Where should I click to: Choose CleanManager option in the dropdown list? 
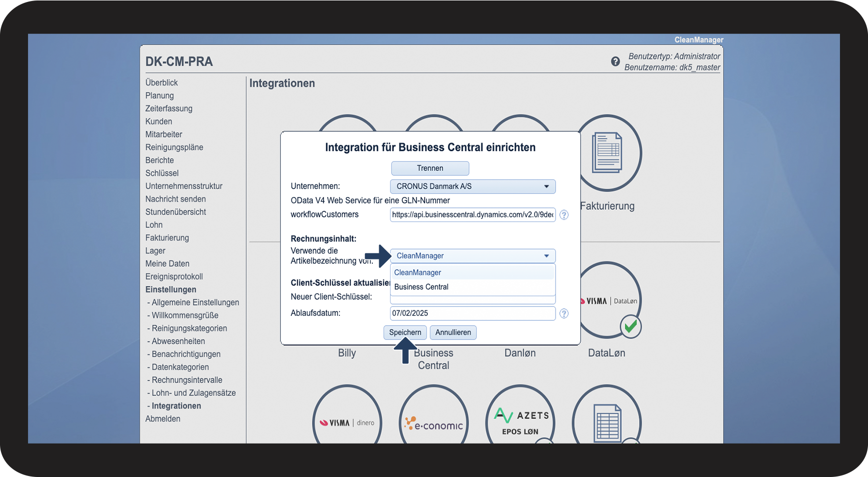[x=473, y=273]
